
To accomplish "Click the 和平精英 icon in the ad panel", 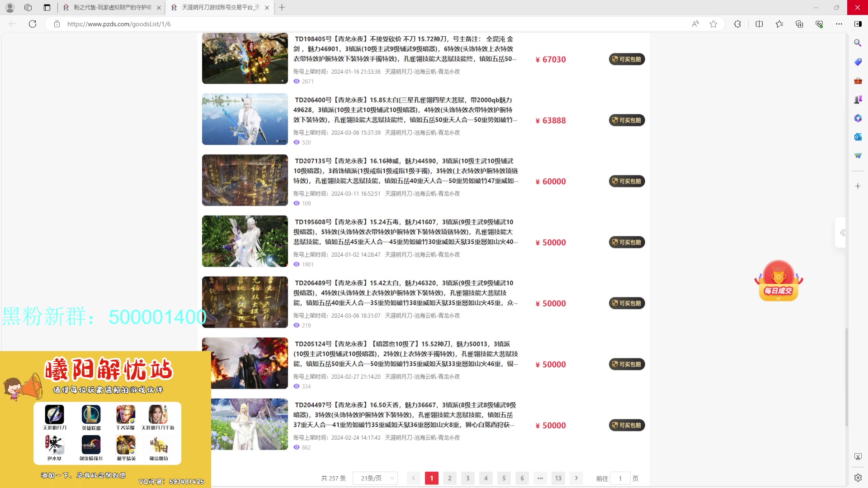I will pos(125,446).
